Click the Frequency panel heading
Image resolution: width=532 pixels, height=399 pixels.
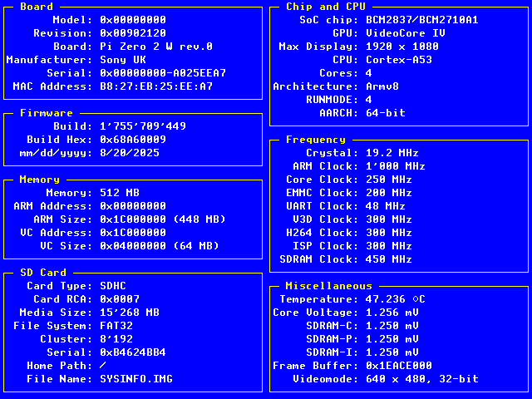coord(316,140)
